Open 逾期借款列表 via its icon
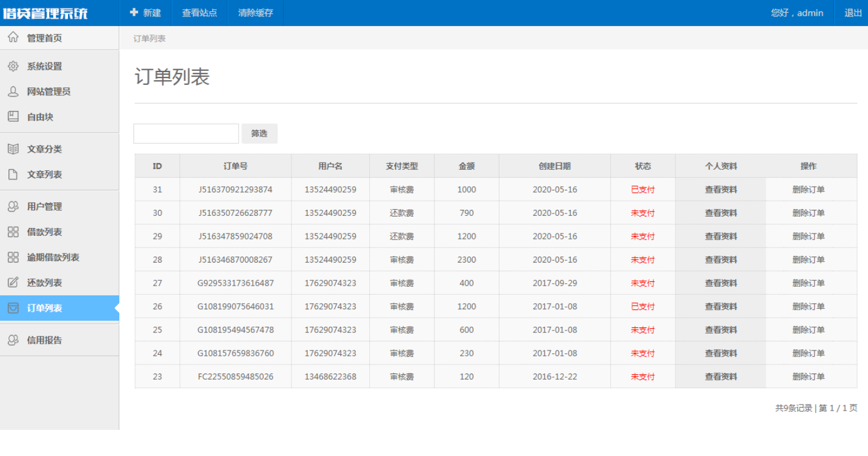Viewport: 868px width, 456px height. [x=13, y=257]
